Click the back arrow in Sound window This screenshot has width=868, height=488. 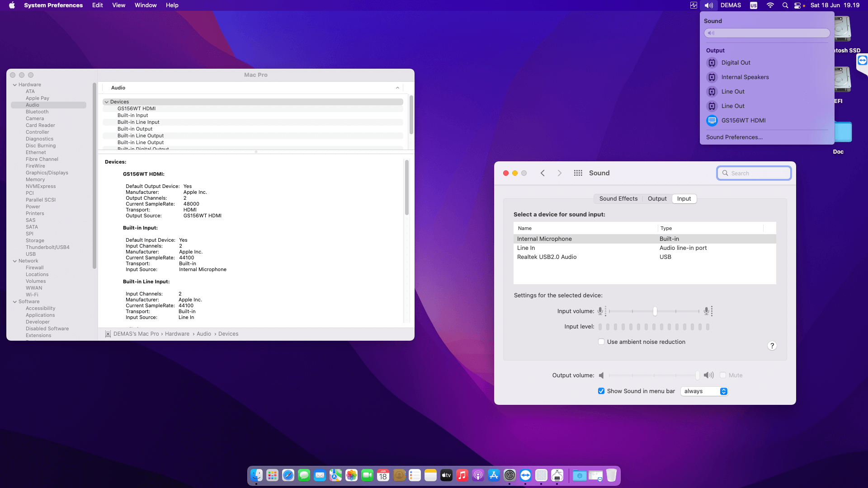click(x=542, y=173)
